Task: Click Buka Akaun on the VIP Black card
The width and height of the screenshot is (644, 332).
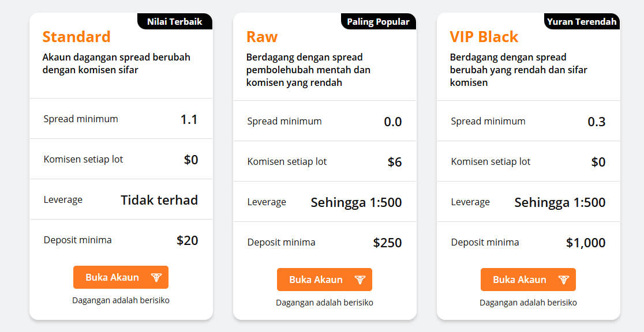Action: tap(528, 280)
